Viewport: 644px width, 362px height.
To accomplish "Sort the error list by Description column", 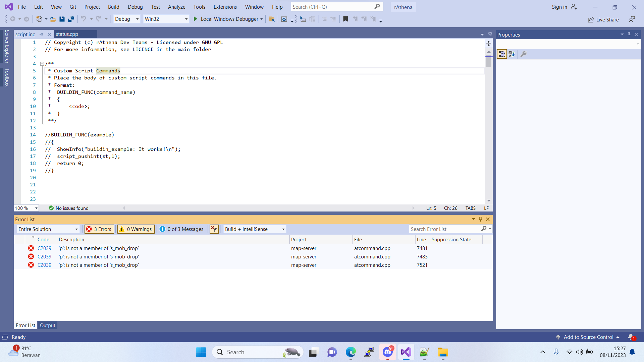I will coord(173,240).
